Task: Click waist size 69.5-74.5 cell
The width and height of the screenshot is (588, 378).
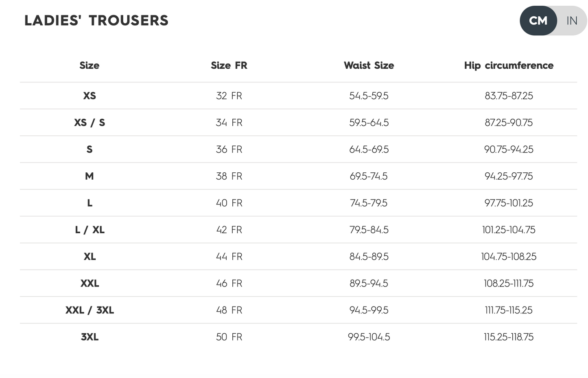Action: (x=369, y=176)
